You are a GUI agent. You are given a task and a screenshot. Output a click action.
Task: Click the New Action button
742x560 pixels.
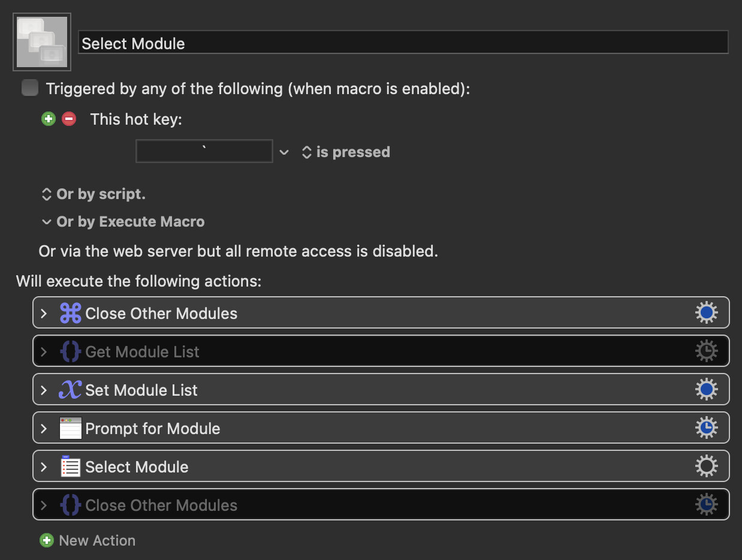point(88,541)
